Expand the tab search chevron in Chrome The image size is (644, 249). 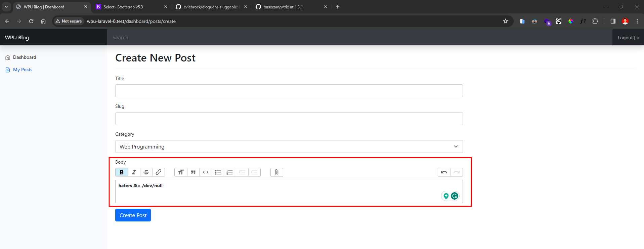[6, 7]
